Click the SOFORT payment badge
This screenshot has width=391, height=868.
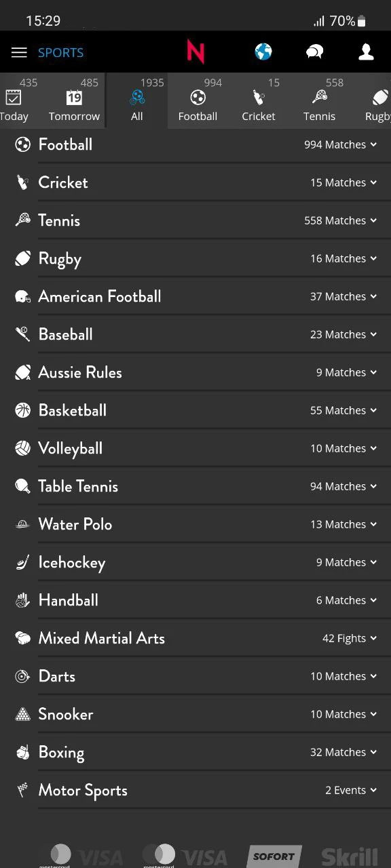point(274,856)
